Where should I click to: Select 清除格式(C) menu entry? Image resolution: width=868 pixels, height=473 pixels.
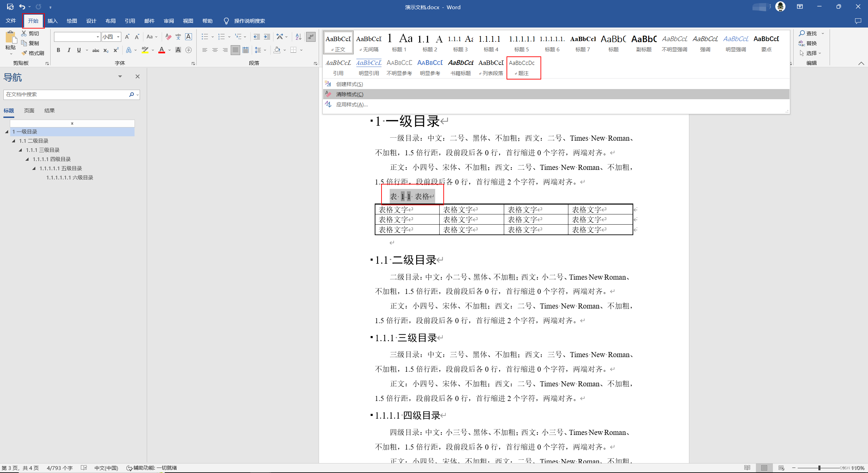(x=350, y=94)
